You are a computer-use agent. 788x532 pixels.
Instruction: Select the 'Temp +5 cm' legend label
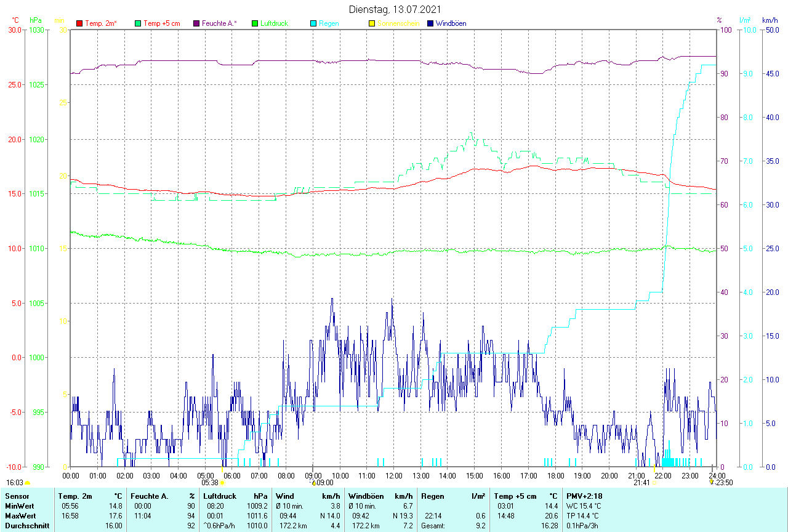(162, 23)
